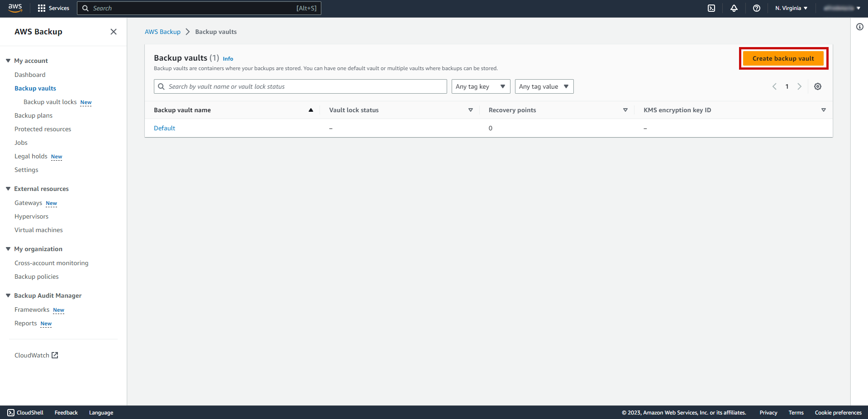The height and width of the screenshot is (419, 868).
Task: Open the Info link beside Backup vaults
Action: pyautogui.click(x=228, y=59)
